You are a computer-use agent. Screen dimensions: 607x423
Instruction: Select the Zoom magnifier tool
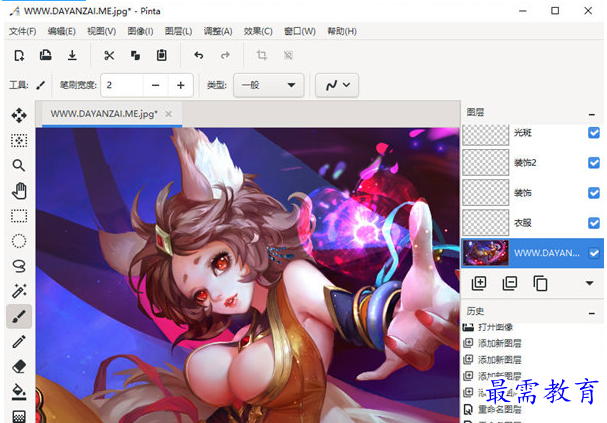pos(19,165)
